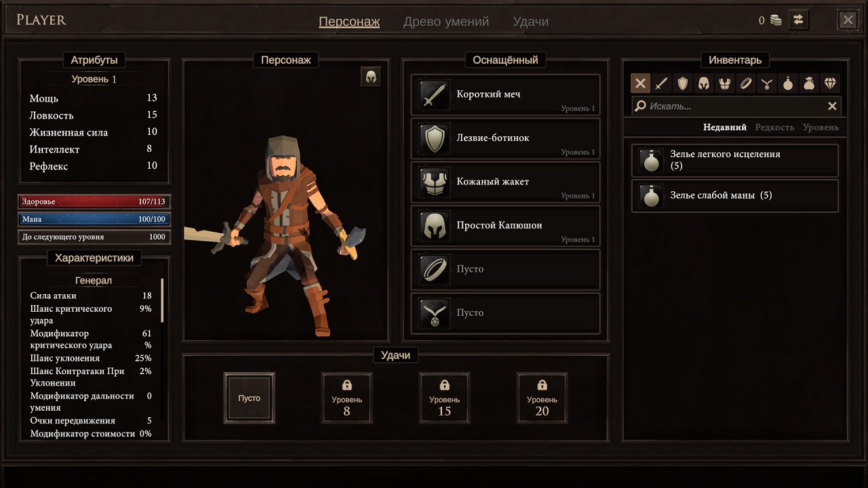The image size is (868, 488).
Task: Filter inventory by helmet icon
Action: coord(704,83)
